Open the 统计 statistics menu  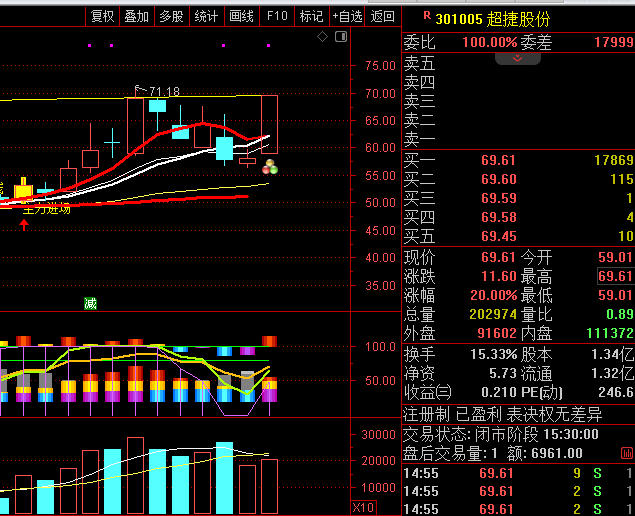(206, 16)
